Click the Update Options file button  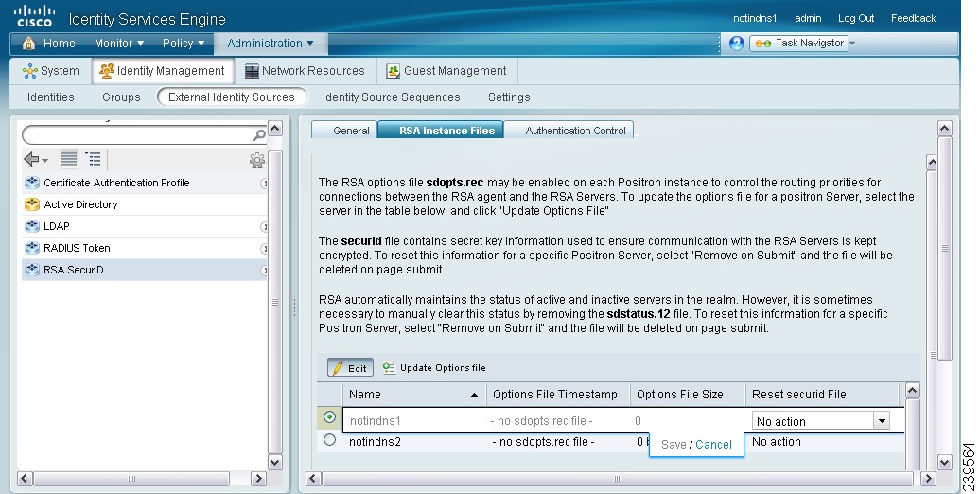434,368
